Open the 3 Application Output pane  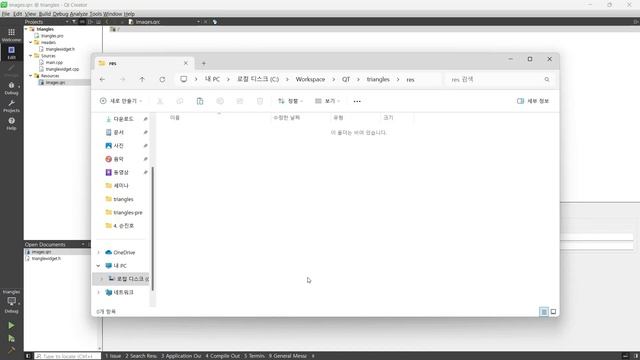click(181, 356)
